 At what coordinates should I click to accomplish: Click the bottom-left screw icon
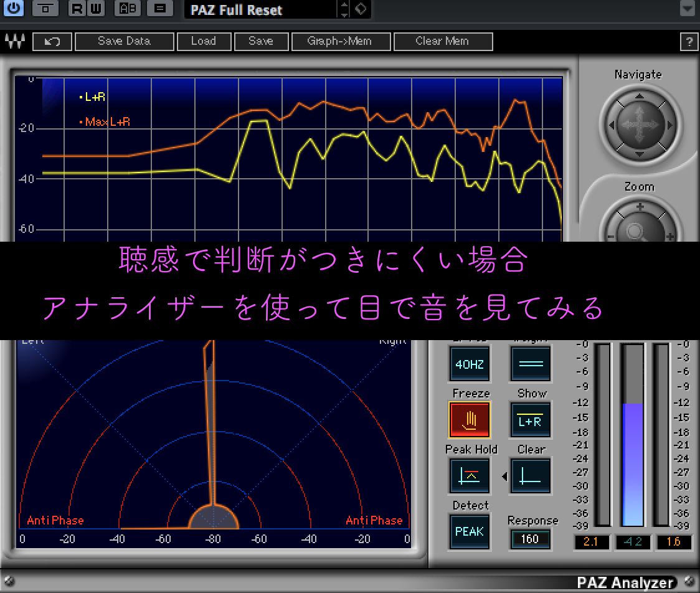pos(9,581)
